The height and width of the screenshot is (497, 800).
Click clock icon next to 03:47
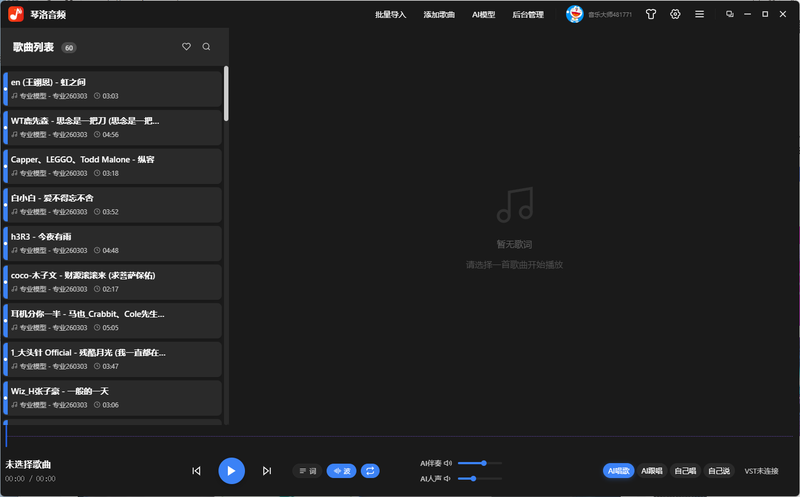tap(97, 366)
